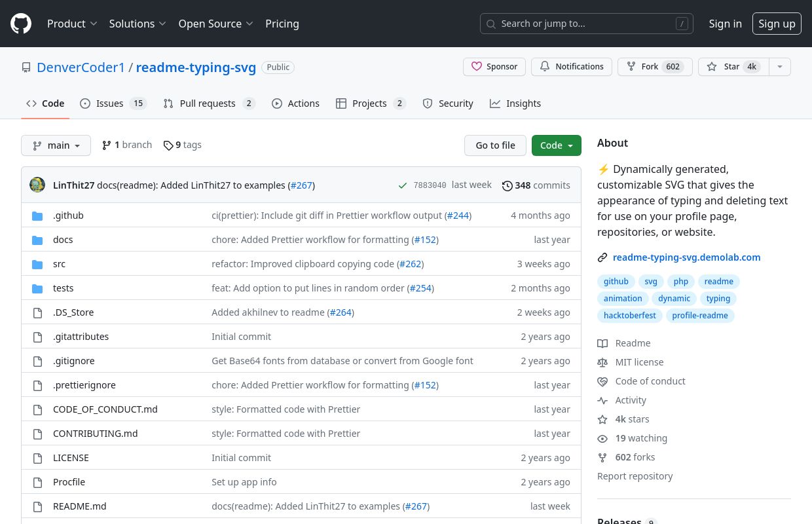812x524 pixels.
Task: Open the commit hash 7883040
Action: [x=430, y=185]
